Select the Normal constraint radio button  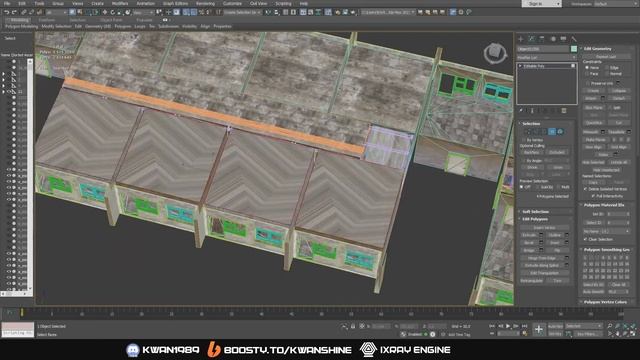(607, 74)
